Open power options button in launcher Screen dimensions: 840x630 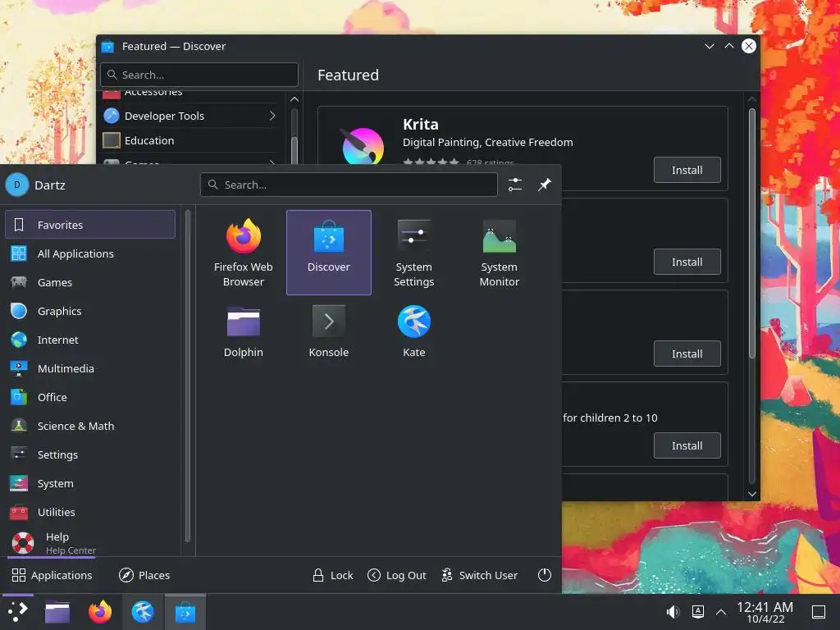coord(545,575)
